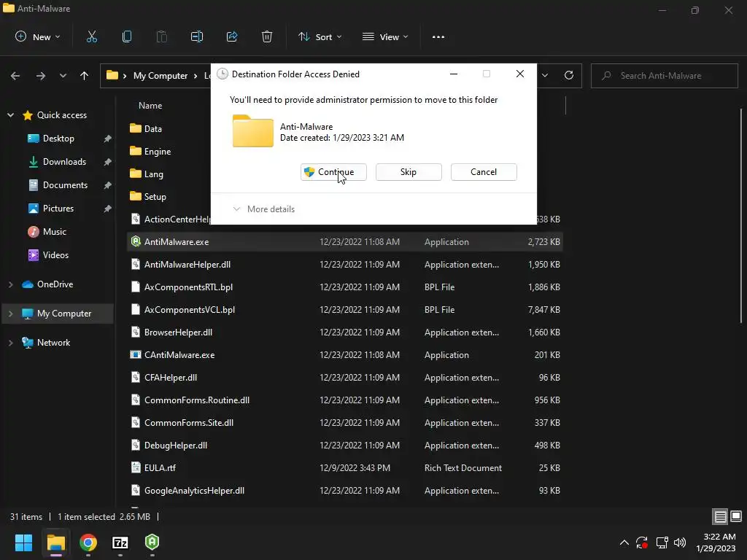Open the New dropdown menu
The height and width of the screenshot is (560, 747).
point(38,36)
